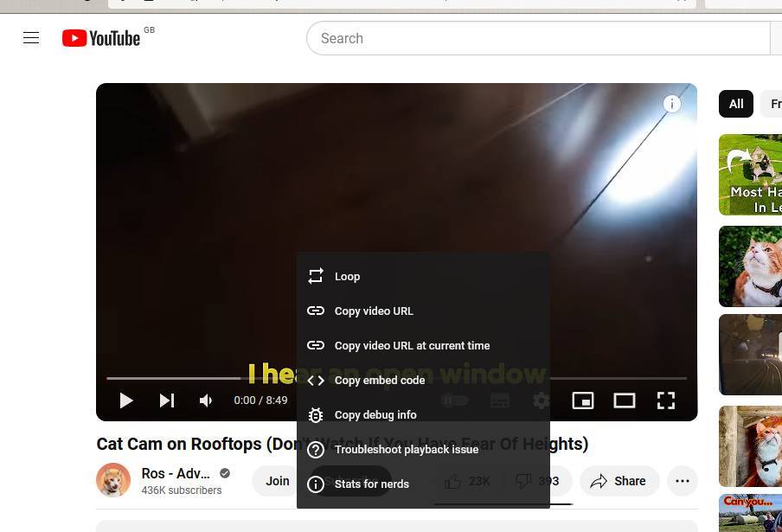This screenshot has height=532, width=782.
Task: Choose "Copy embed code" from the menu
Action: point(423,381)
